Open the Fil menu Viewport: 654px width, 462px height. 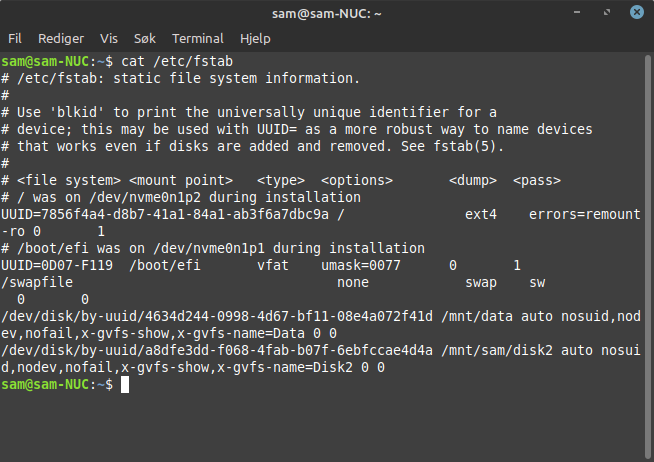pos(15,39)
